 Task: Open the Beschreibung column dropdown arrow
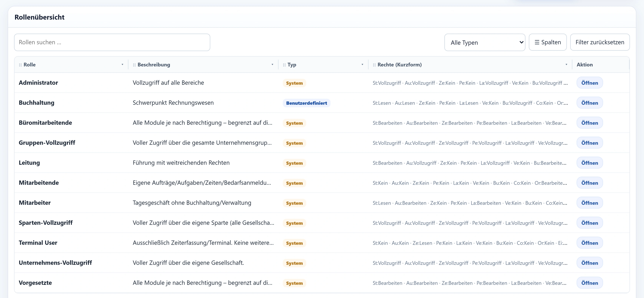272,65
